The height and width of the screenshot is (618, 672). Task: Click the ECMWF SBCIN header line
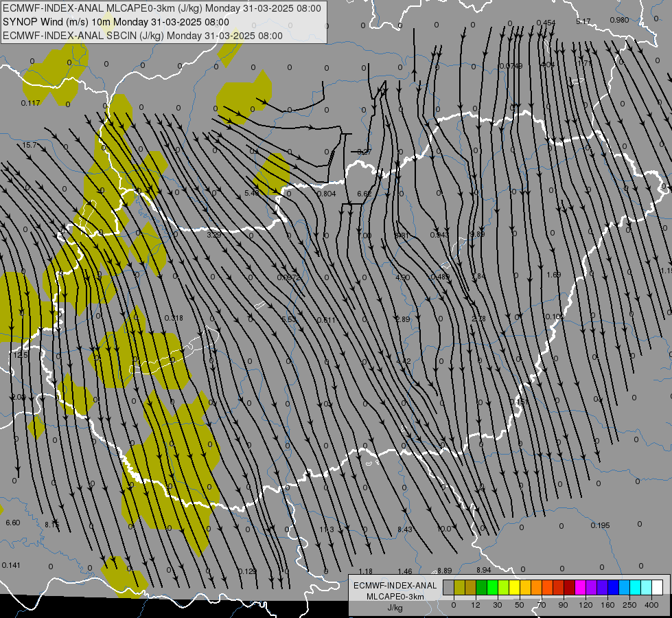pyautogui.click(x=143, y=36)
